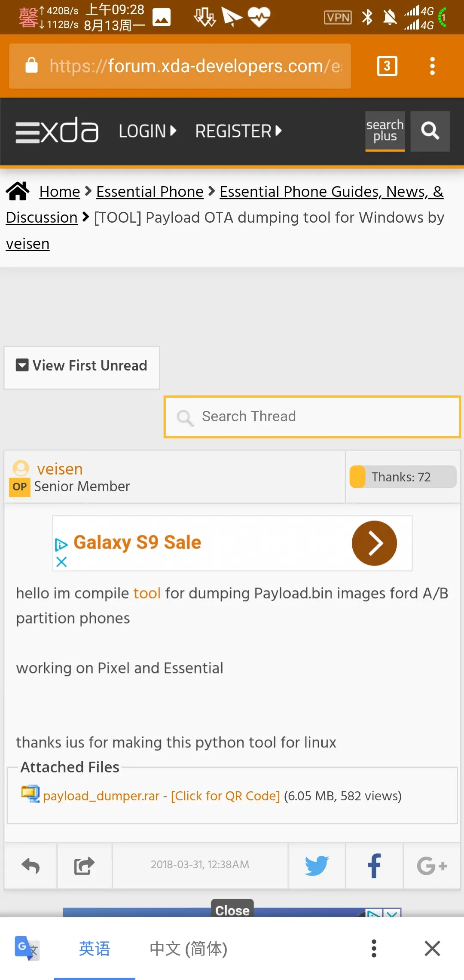The image size is (464, 980).
Task: Go to Home via house icon
Action: click(18, 191)
